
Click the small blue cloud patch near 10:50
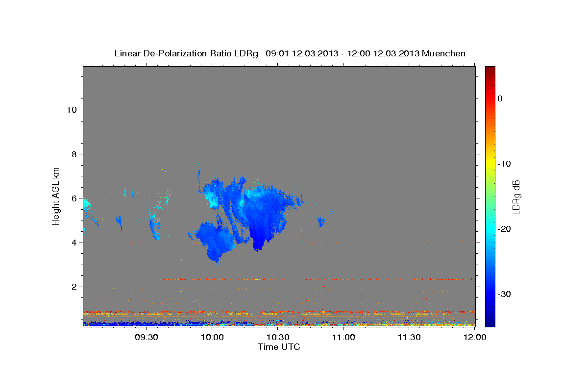(x=321, y=221)
